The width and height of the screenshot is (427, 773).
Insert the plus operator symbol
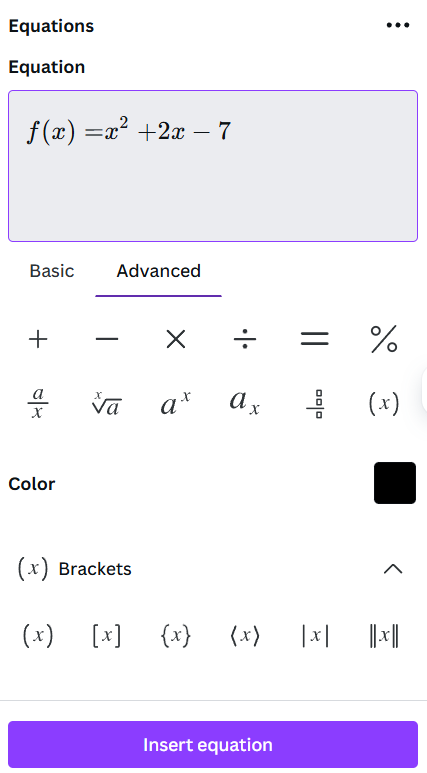pos(38,339)
